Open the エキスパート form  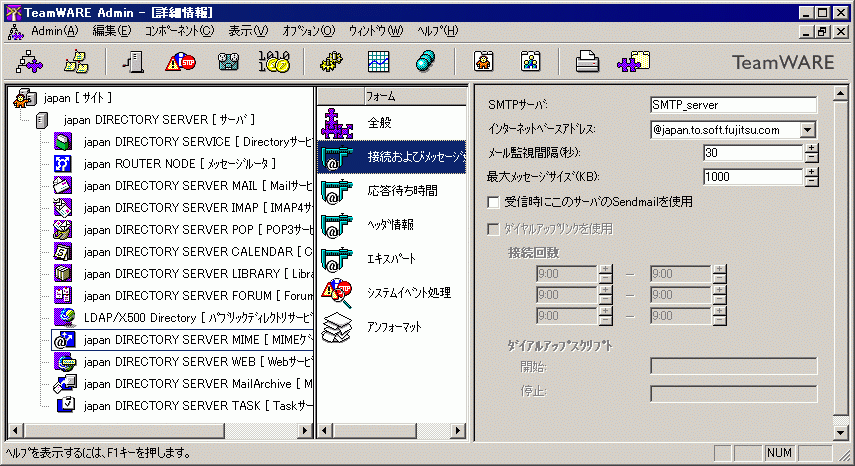point(391,258)
